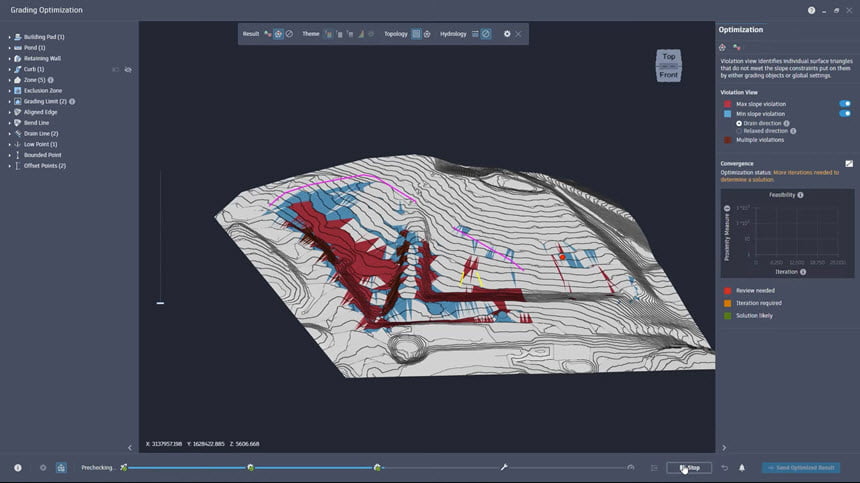Click the second icon under Optimization heading

(x=737, y=48)
